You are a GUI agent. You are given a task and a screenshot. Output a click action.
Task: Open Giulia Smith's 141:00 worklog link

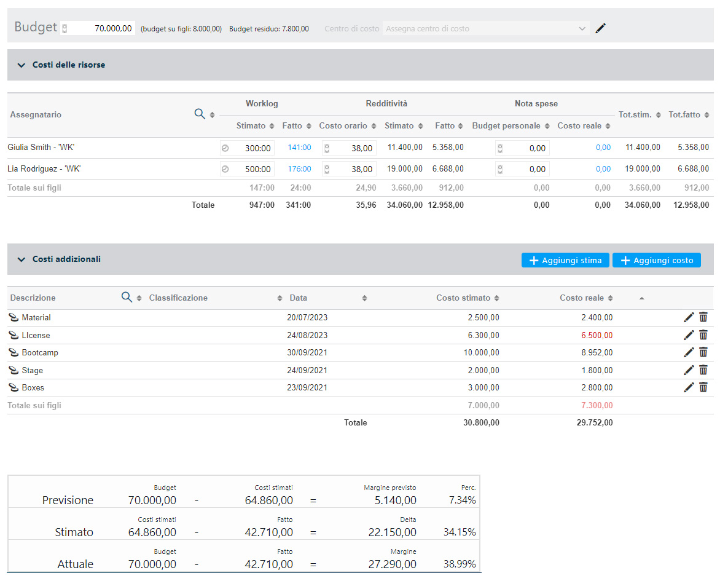[300, 148]
